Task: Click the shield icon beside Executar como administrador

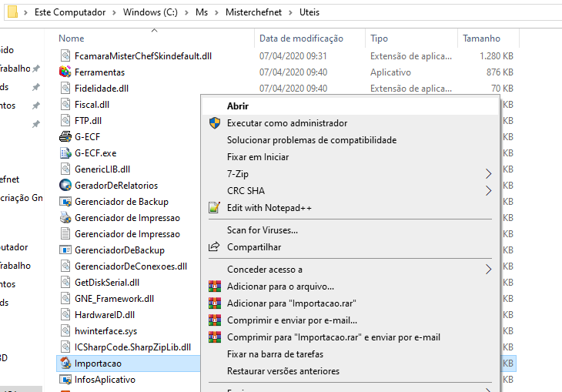Action: coord(215,123)
